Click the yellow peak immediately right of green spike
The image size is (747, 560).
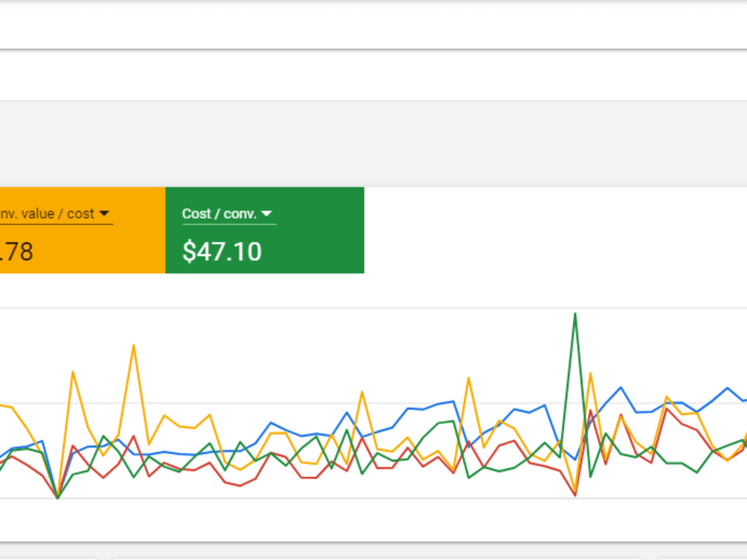pos(590,373)
